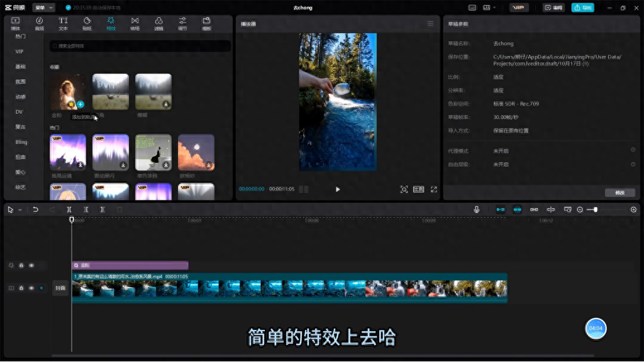
Task: Click the preview focus/scope icon
Action: point(404,189)
